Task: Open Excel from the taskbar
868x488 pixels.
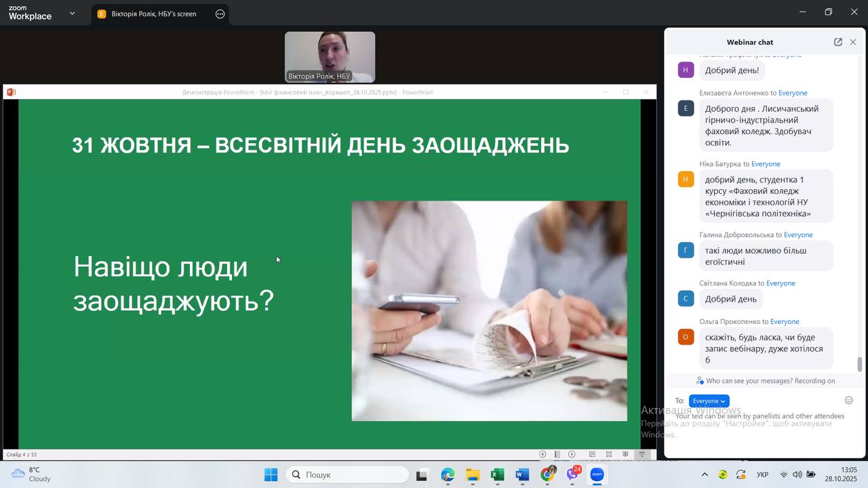Action: click(x=497, y=474)
